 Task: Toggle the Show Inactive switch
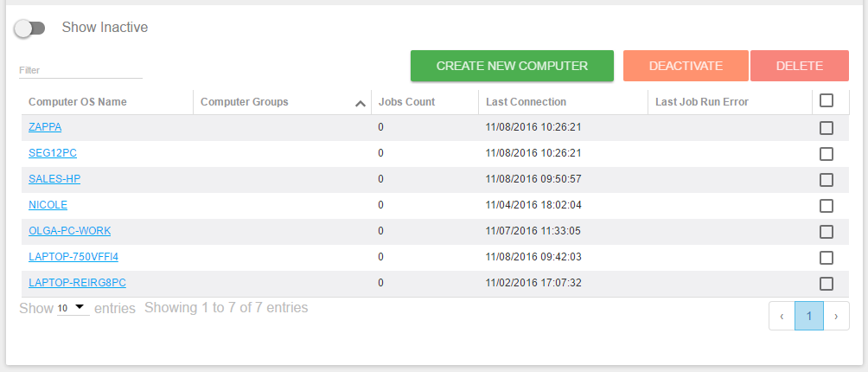pos(30,29)
